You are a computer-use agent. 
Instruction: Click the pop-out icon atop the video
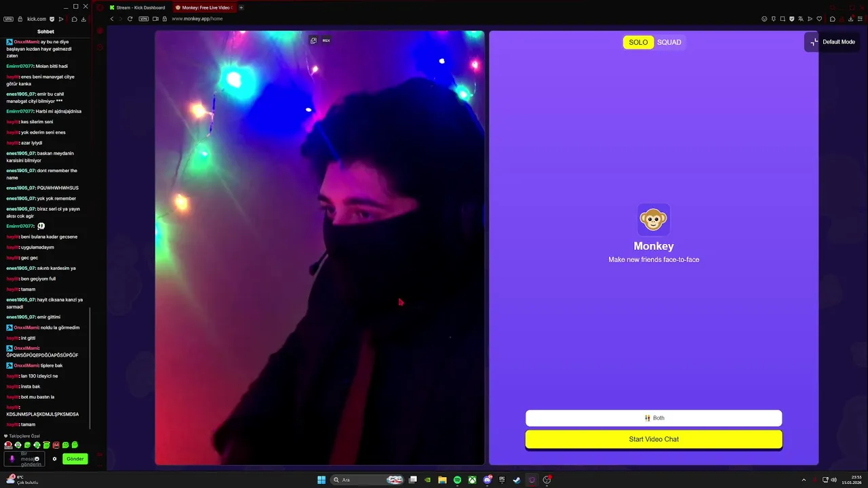point(313,41)
